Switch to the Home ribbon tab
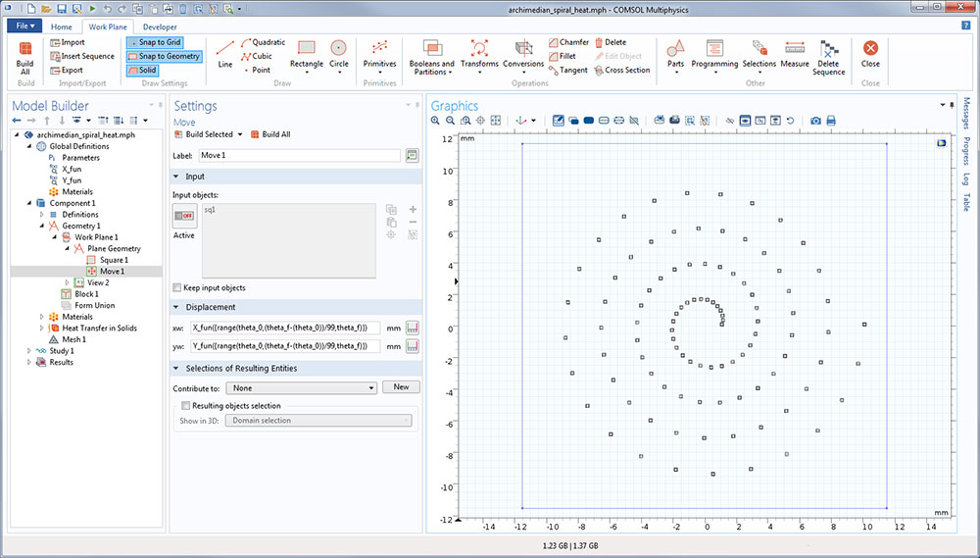Viewport: 980px width, 558px height. click(x=61, y=26)
